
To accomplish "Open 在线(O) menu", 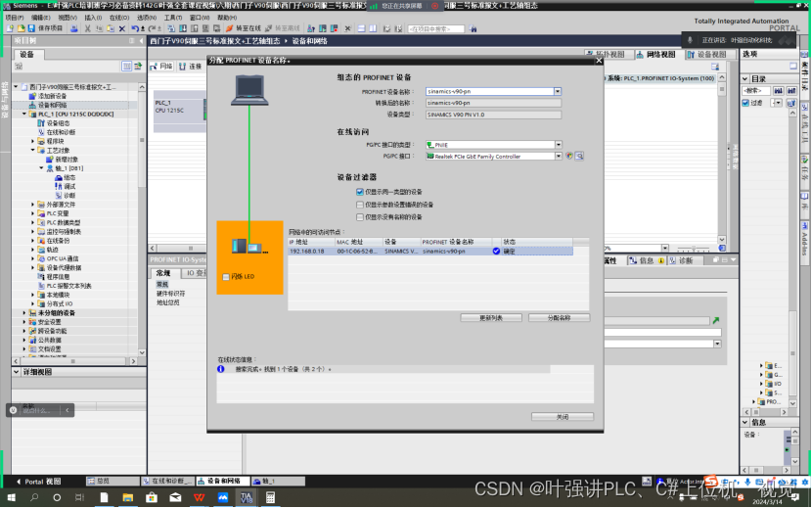I will coord(119,18).
